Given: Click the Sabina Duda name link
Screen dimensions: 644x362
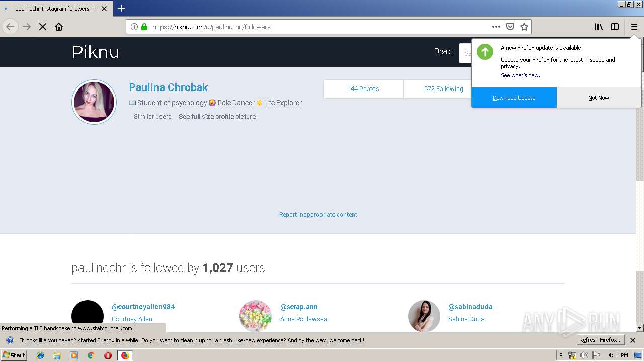Looking at the screenshot, I should (x=466, y=319).
